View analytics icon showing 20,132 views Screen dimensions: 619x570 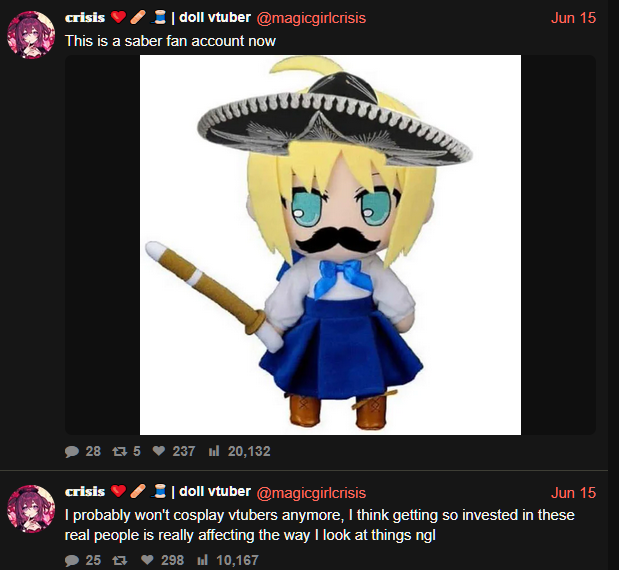[214, 451]
